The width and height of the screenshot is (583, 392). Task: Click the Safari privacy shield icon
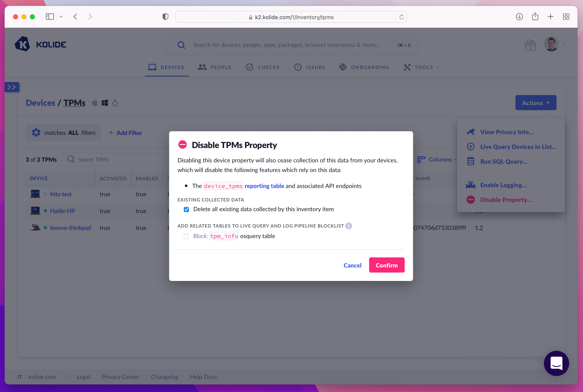165,17
